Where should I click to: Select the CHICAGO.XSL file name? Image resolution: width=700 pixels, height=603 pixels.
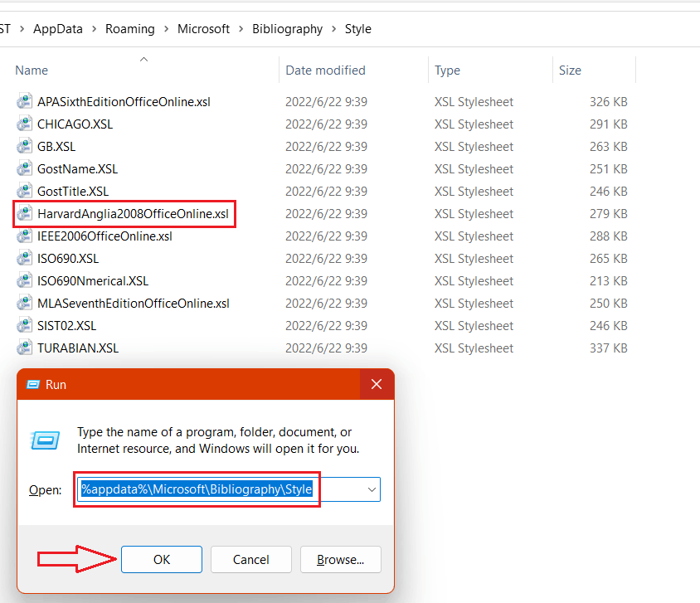[75, 124]
